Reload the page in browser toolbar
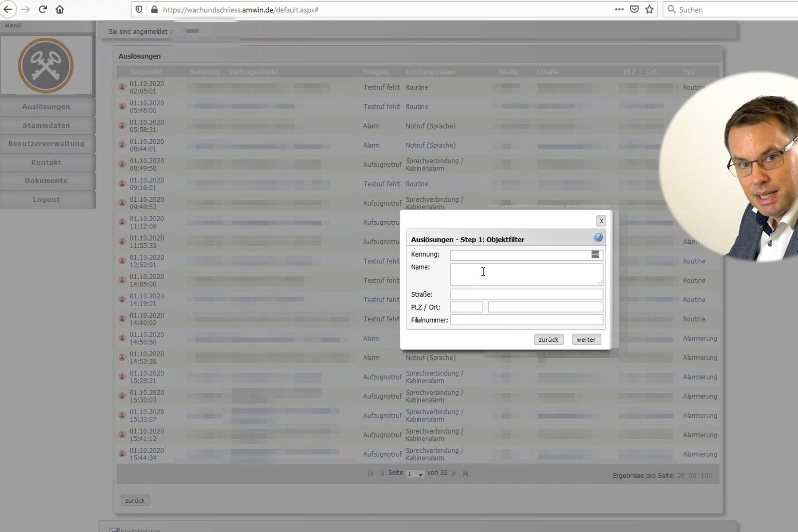The image size is (798, 532). tap(43, 9)
